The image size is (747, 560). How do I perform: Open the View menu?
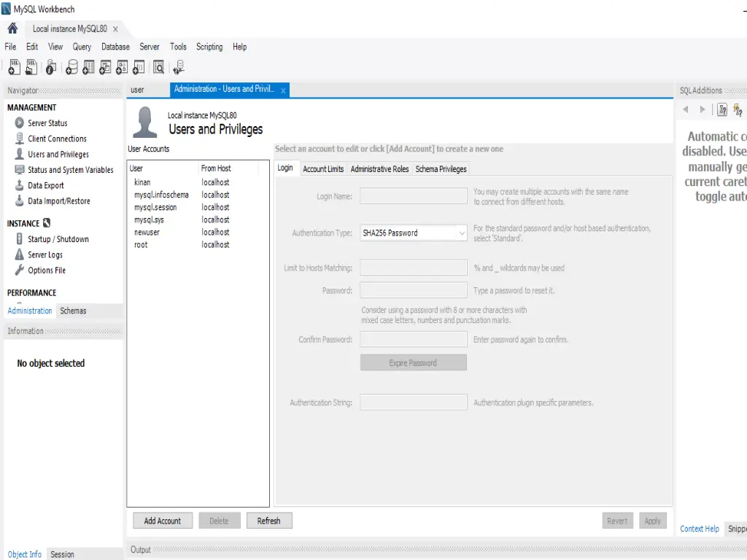pyautogui.click(x=55, y=47)
